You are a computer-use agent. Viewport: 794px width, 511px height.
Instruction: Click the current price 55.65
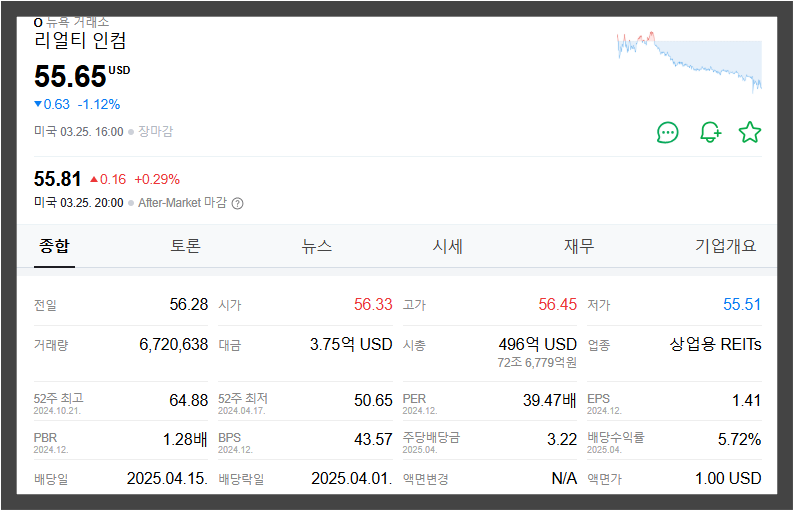(70, 76)
